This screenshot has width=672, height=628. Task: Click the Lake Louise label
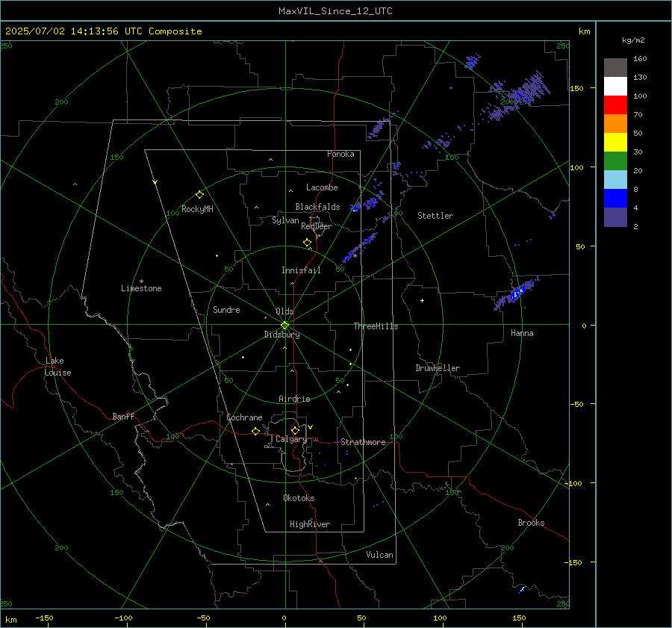pyautogui.click(x=57, y=367)
